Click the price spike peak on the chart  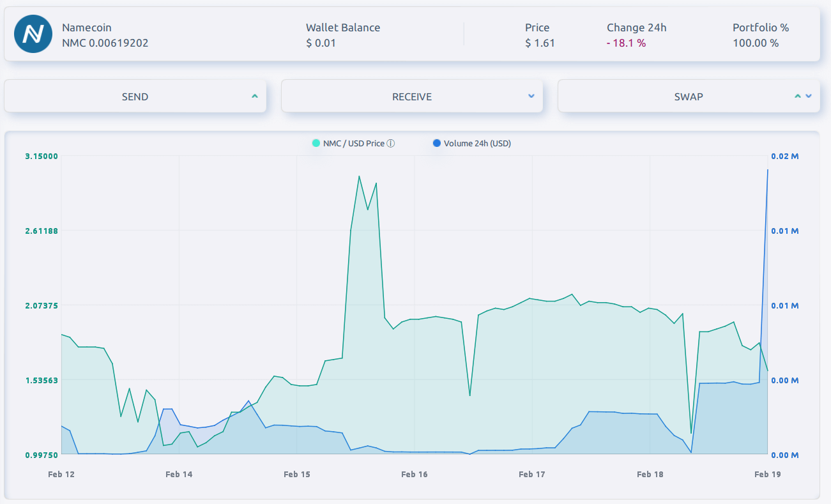(358, 176)
